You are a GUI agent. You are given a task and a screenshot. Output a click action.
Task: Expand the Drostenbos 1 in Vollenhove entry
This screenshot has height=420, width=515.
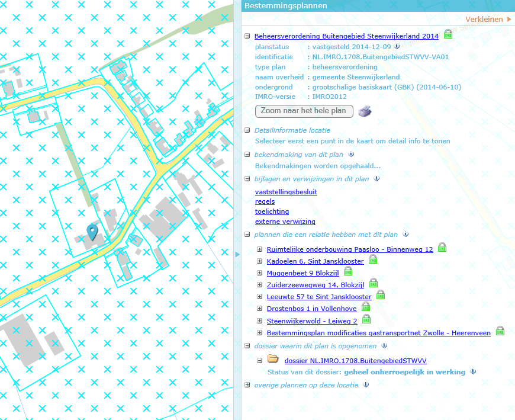259,308
